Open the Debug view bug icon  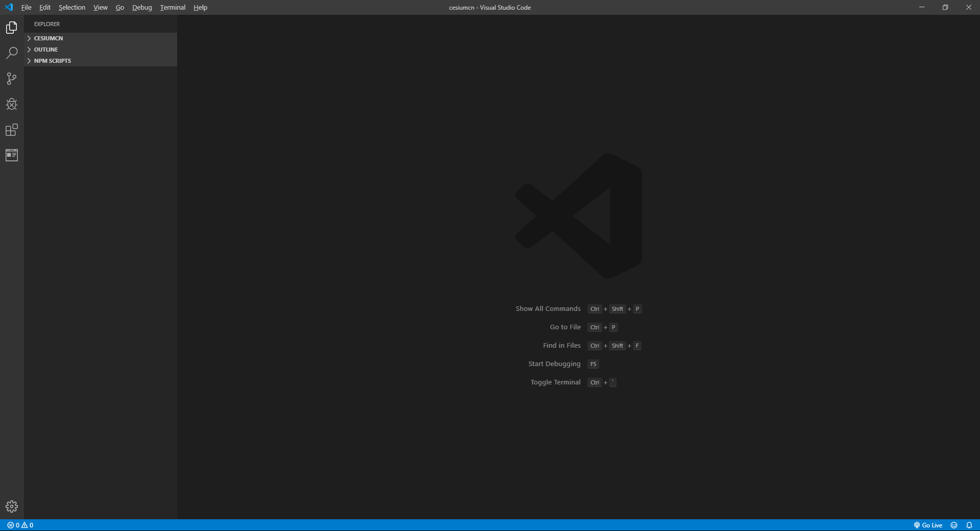pyautogui.click(x=12, y=104)
